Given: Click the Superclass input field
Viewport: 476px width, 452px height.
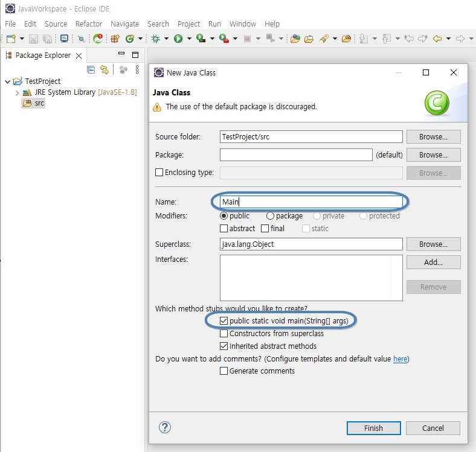Looking at the screenshot, I should click(x=311, y=244).
